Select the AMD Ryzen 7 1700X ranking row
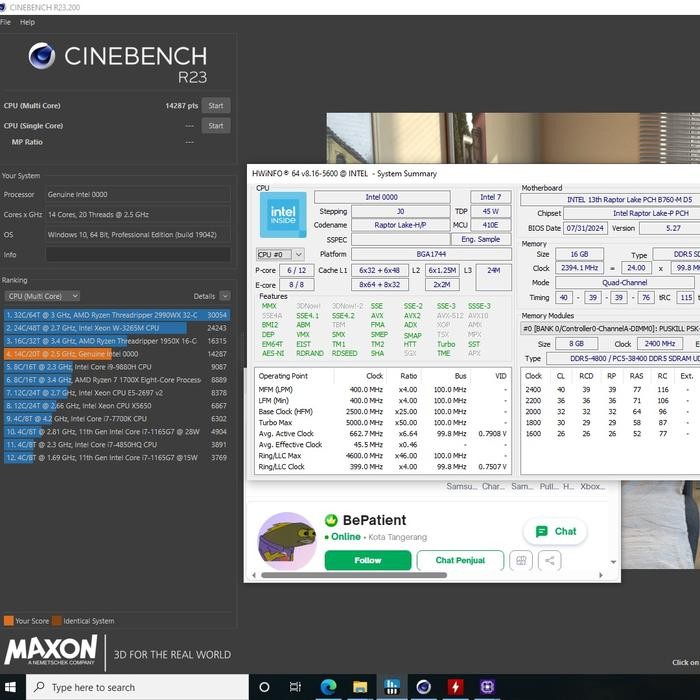This screenshot has height=700, width=700. (x=117, y=380)
